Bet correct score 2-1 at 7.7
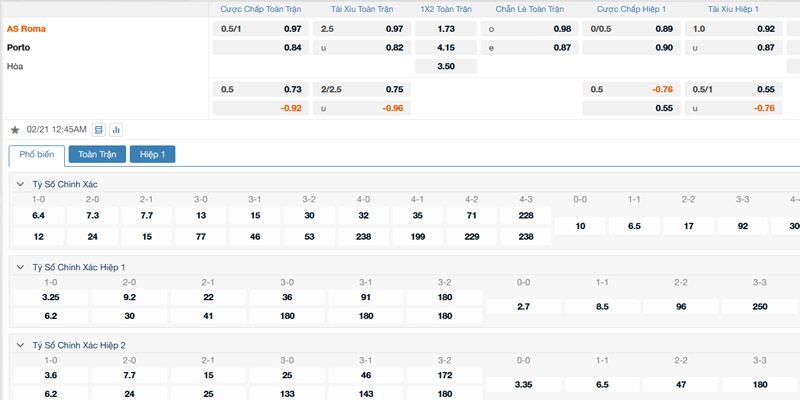The image size is (800, 400). click(146, 215)
